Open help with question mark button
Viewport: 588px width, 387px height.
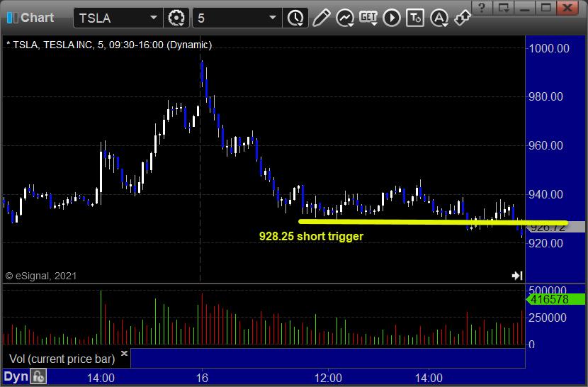coord(482,8)
